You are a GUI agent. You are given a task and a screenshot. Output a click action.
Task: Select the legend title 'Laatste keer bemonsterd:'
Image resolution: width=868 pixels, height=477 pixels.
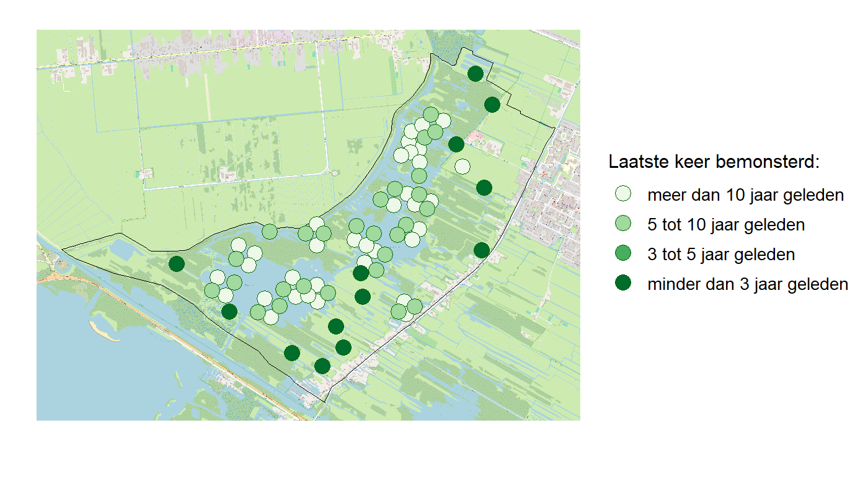714,162
